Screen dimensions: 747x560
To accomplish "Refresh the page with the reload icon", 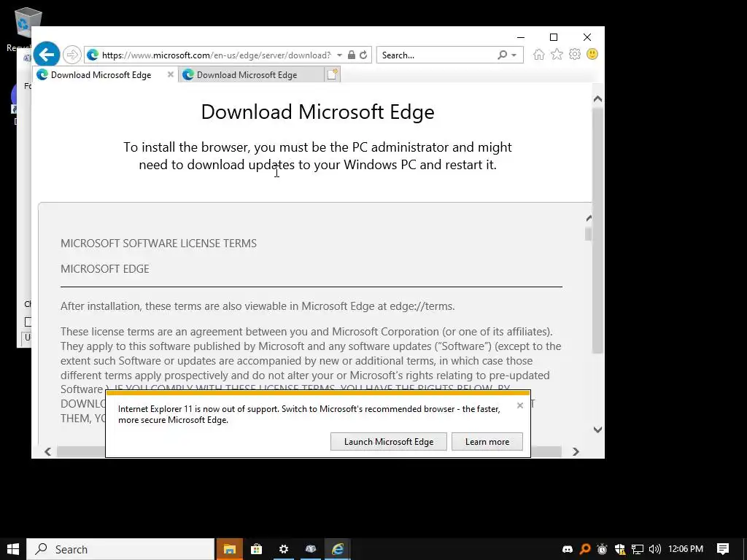I will coord(363,55).
